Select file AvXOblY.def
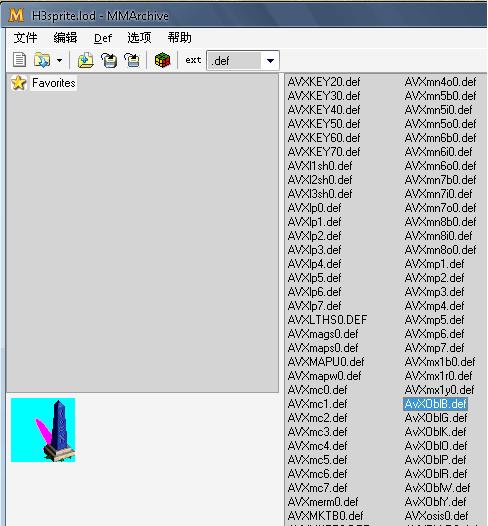Viewport: 488px width, 526px height. click(435, 502)
